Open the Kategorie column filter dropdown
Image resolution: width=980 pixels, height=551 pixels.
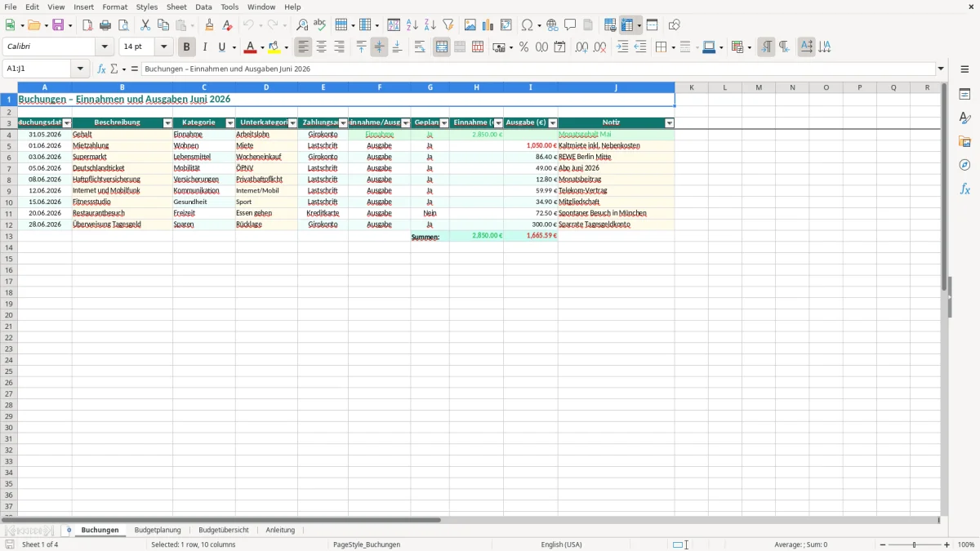coord(230,123)
